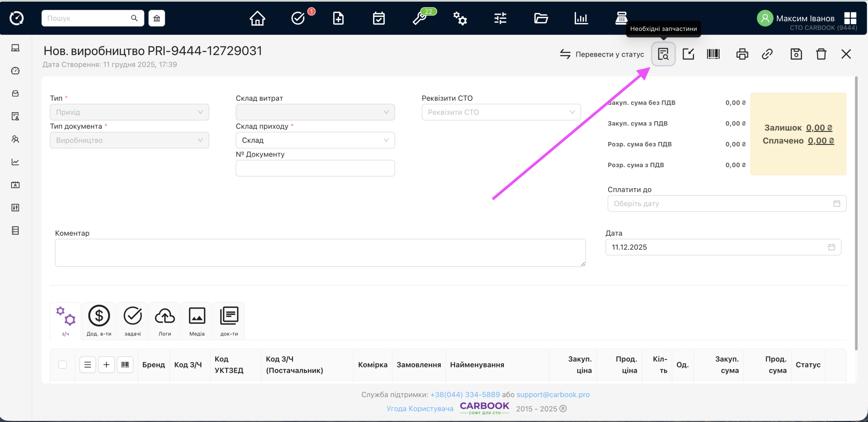Open the Медіа tab
Viewport: 868px width, 422px height.
[x=197, y=321]
